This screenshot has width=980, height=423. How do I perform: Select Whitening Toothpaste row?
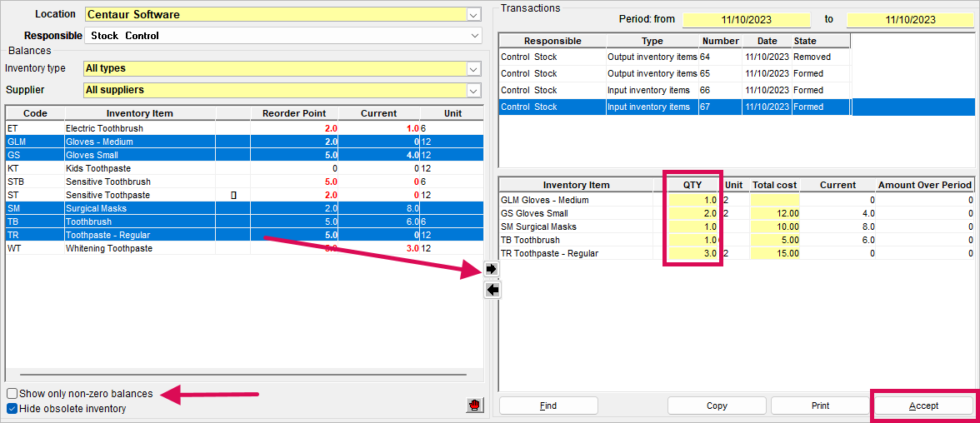click(244, 249)
